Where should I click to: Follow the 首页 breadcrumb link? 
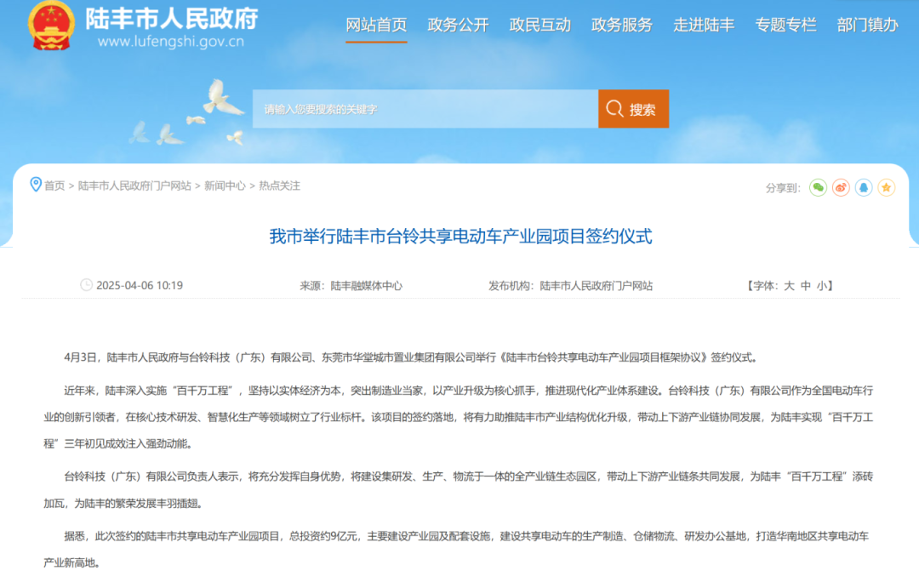click(54, 186)
